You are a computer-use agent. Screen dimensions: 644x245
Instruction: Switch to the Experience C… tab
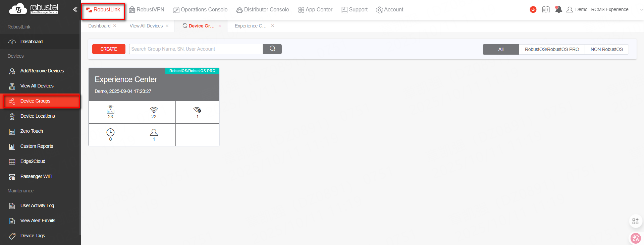[x=251, y=26]
